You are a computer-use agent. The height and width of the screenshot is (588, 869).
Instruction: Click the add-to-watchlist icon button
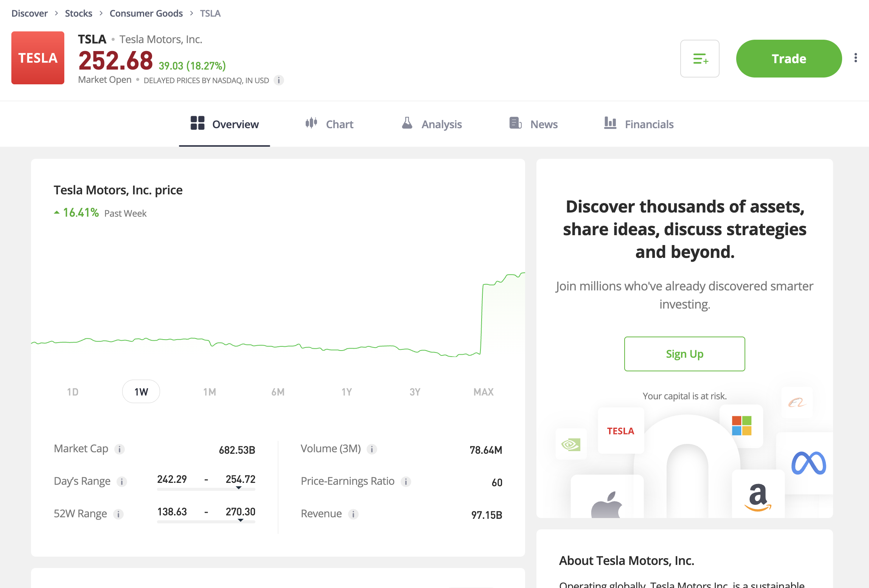point(700,59)
